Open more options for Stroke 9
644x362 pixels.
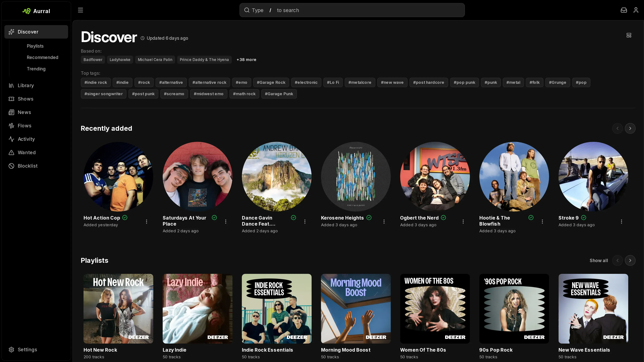[622, 221]
